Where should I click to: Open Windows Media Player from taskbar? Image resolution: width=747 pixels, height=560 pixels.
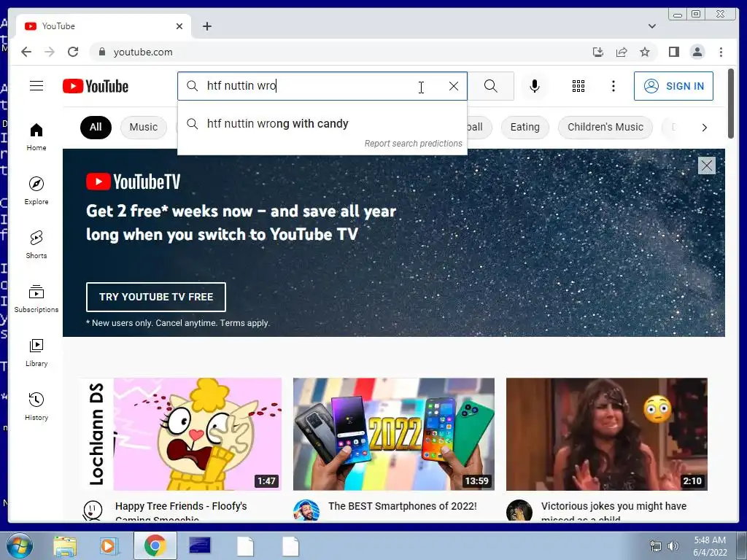click(x=108, y=546)
